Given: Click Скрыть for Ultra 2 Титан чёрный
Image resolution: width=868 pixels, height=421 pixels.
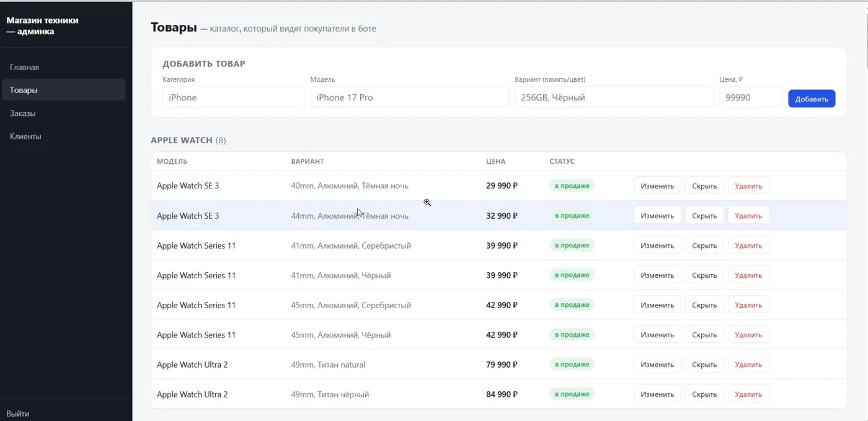Looking at the screenshot, I should pyautogui.click(x=704, y=394).
